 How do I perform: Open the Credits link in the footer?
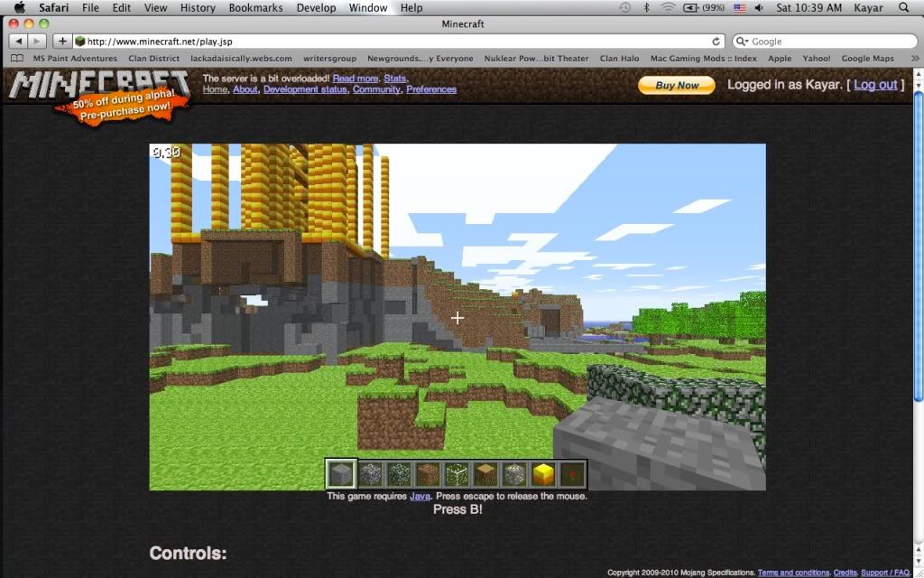(x=845, y=573)
